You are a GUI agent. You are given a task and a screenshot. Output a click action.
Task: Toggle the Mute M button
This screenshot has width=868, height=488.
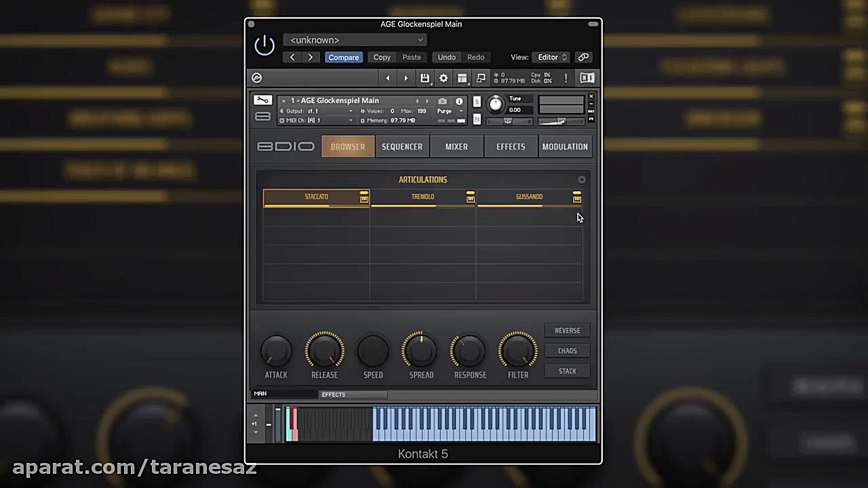[x=477, y=119]
